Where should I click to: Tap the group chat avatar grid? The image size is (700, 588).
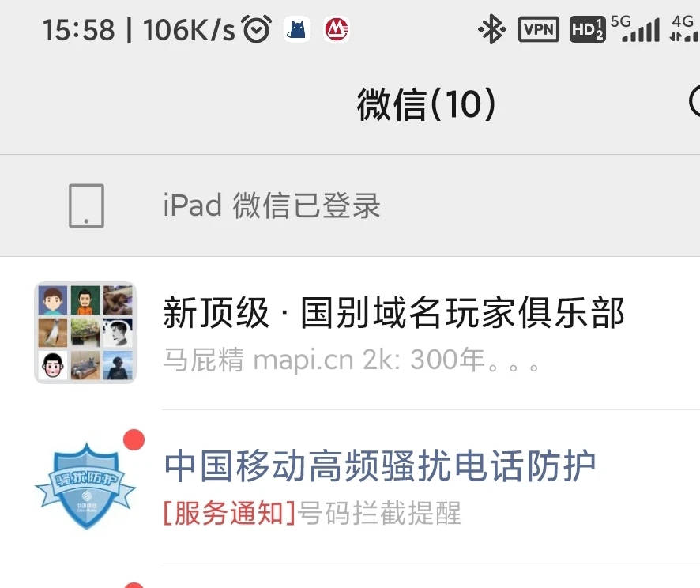(x=85, y=333)
